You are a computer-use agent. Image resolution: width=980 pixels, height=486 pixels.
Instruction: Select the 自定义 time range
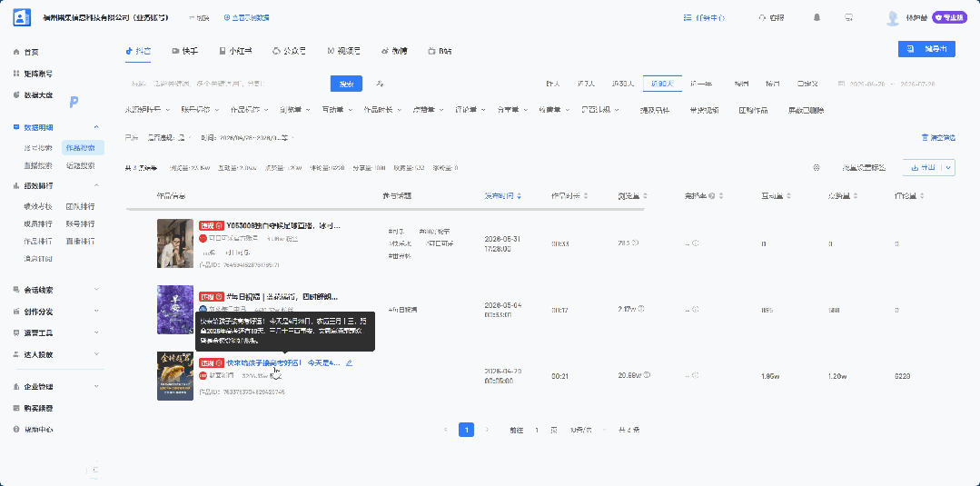pos(807,84)
